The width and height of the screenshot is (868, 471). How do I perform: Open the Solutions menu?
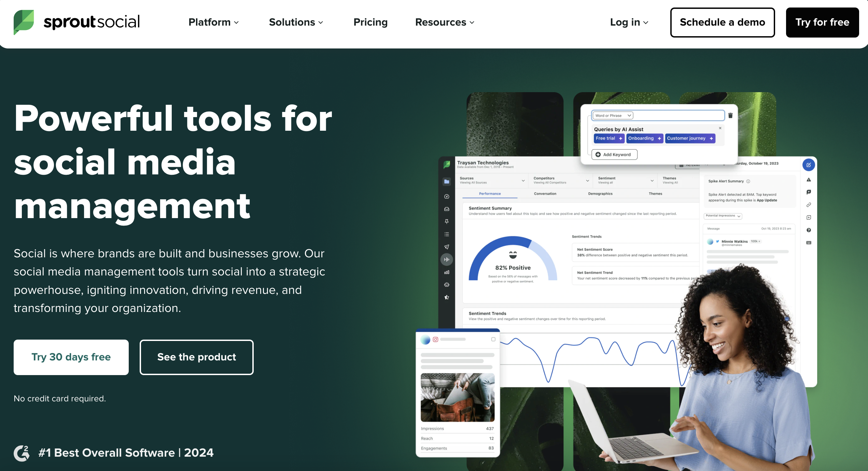point(296,22)
